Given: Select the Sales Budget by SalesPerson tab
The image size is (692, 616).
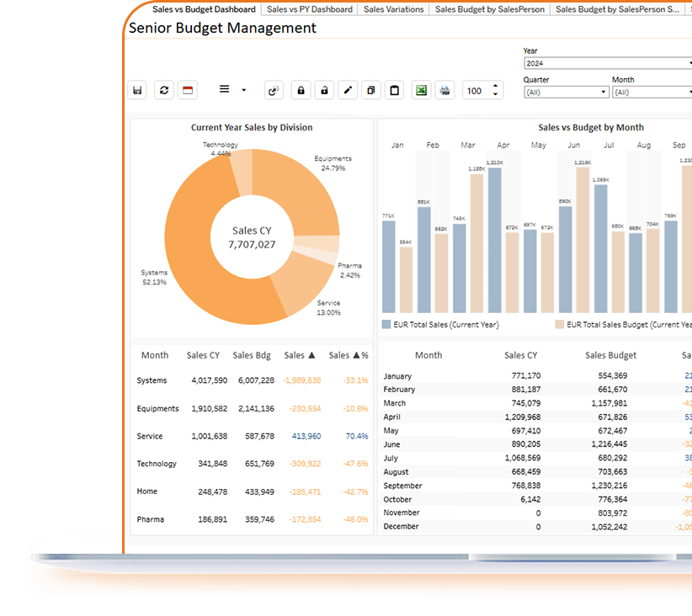Looking at the screenshot, I should pyautogui.click(x=489, y=9).
